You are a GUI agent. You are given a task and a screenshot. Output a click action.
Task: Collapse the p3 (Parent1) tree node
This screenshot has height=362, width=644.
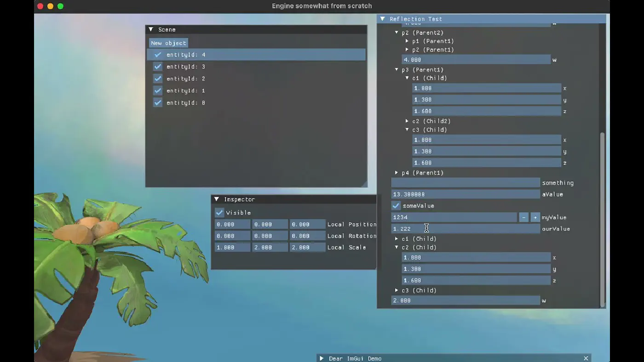click(397, 70)
